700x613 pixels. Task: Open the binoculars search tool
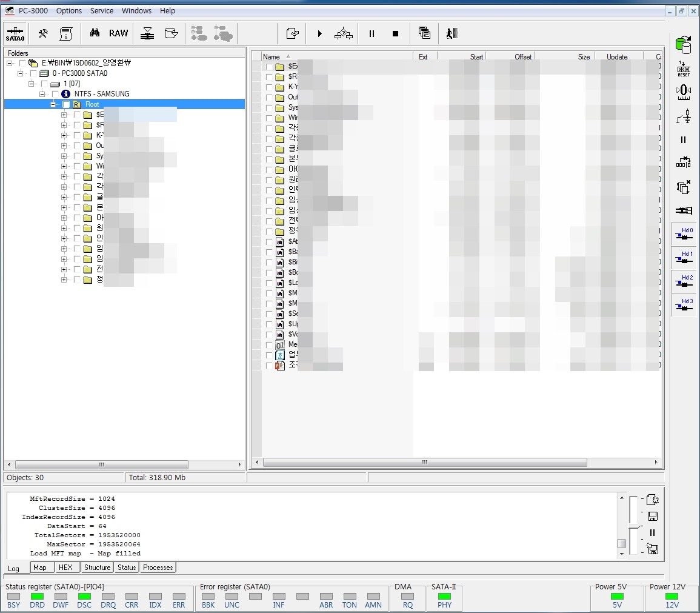coord(95,33)
